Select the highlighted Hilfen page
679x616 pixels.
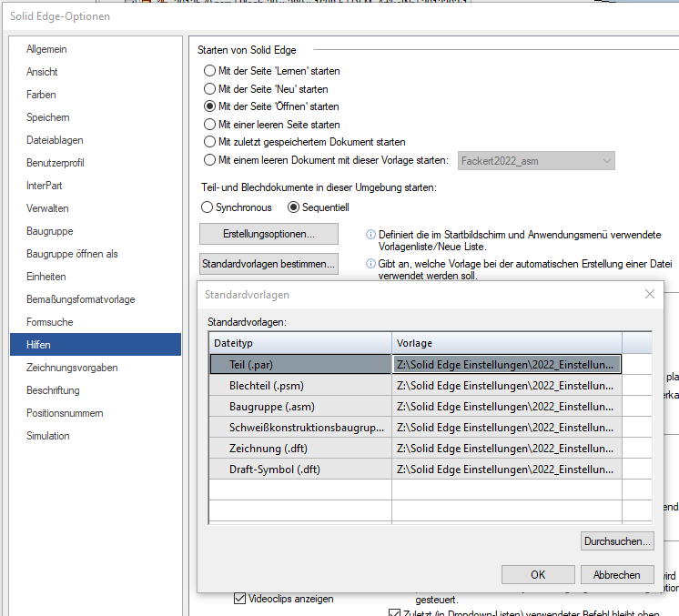pos(96,345)
